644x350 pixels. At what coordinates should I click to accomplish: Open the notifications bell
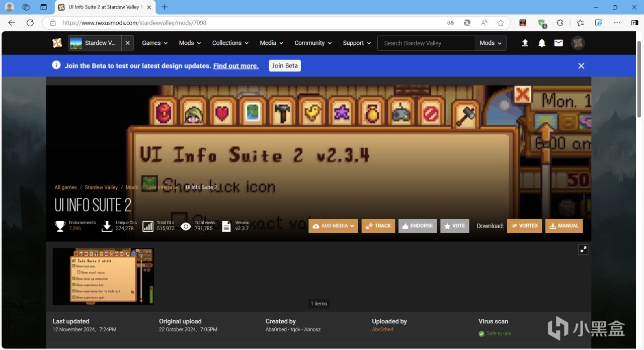[x=542, y=43]
